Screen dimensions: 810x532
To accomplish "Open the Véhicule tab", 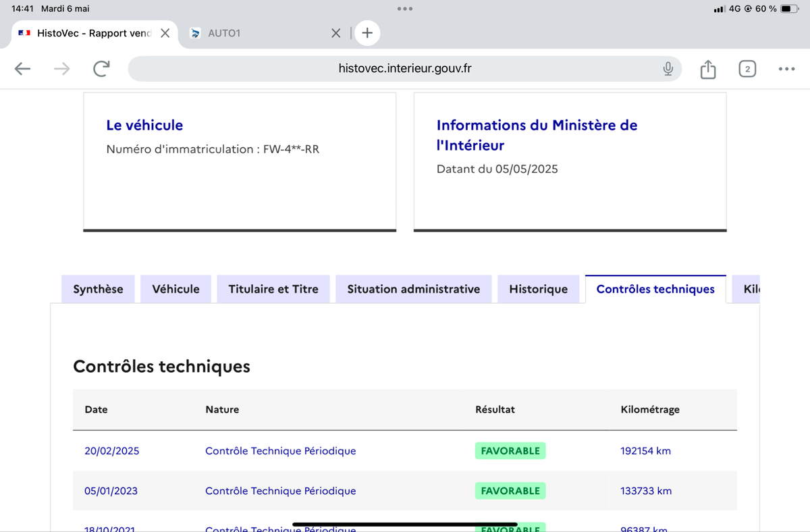I will tap(175, 289).
